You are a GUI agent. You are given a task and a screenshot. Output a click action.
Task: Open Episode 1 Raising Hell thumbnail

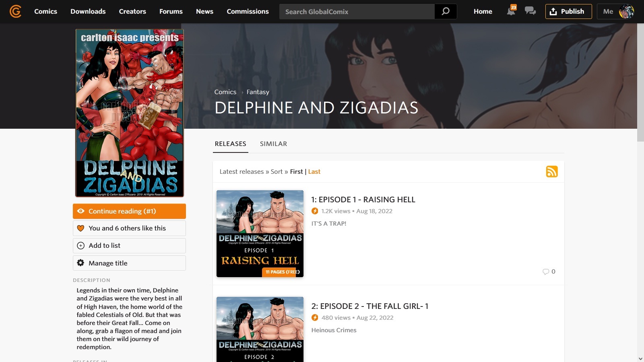pos(260,233)
